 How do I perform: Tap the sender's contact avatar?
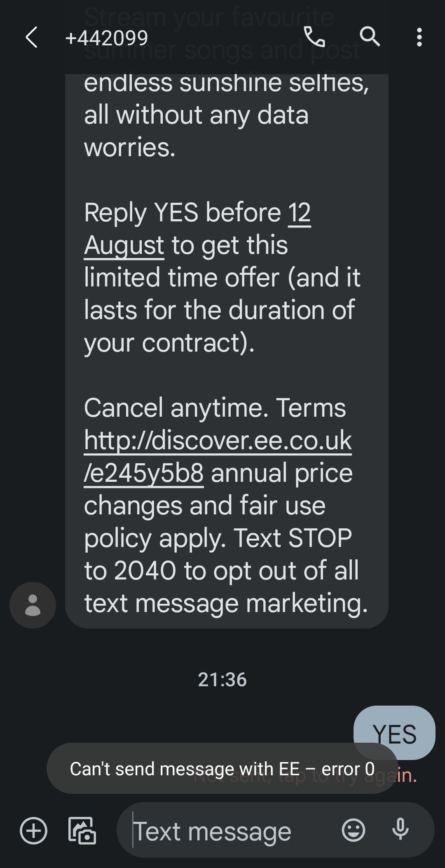click(x=33, y=605)
